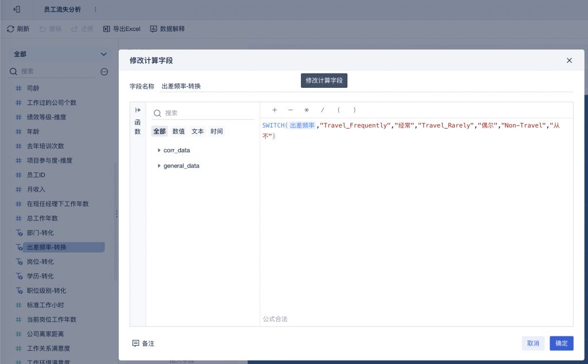This screenshot has width=588, height=364.
Task: Edit the 字段名称 input field
Action: 367,86
